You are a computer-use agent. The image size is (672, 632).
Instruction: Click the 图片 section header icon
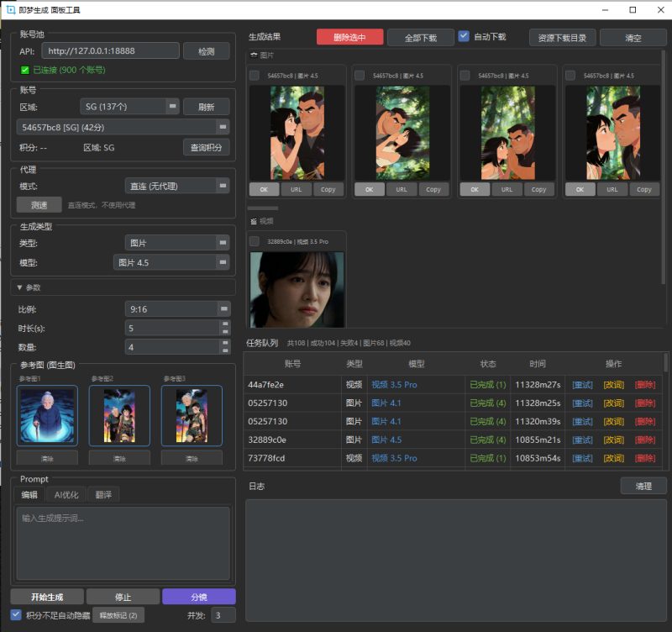pyautogui.click(x=255, y=55)
